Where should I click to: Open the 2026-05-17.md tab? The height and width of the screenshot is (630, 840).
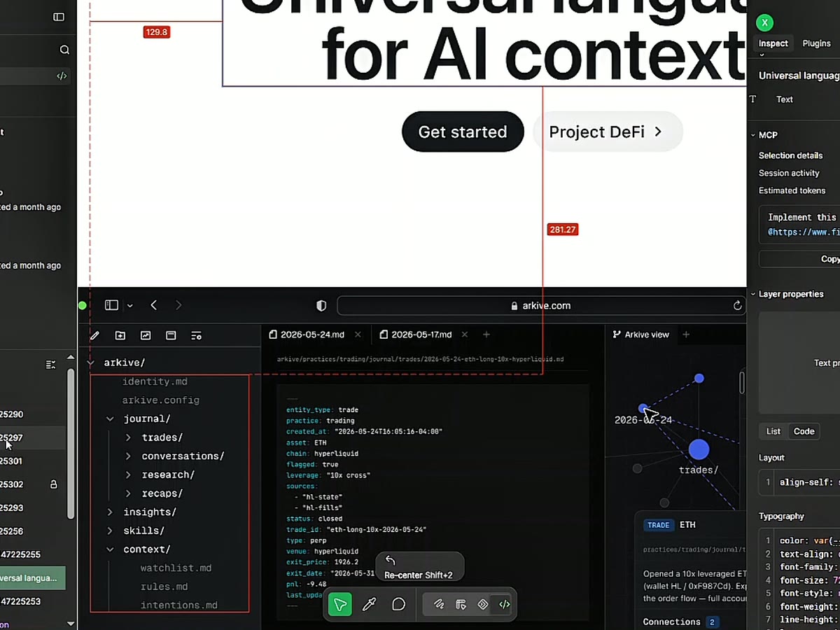coord(416,335)
